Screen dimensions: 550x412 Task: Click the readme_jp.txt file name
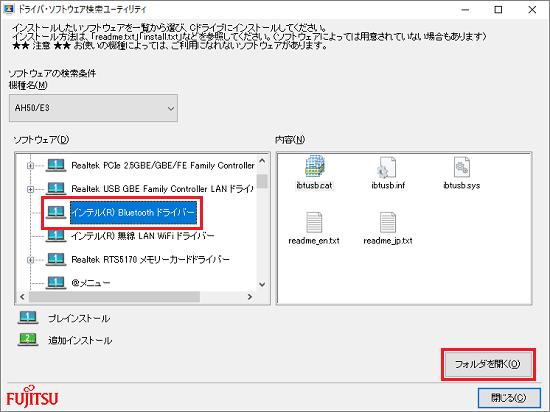point(388,241)
